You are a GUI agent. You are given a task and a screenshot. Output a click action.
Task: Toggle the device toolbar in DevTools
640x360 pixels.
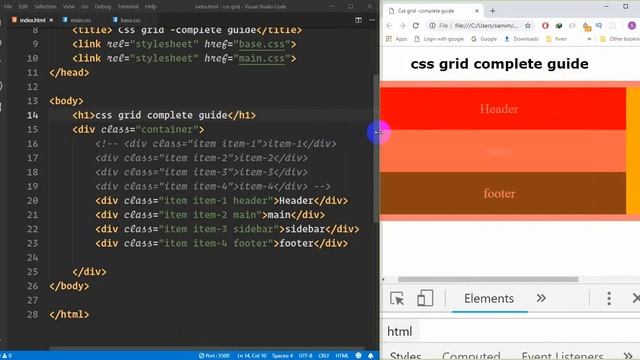click(x=425, y=299)
